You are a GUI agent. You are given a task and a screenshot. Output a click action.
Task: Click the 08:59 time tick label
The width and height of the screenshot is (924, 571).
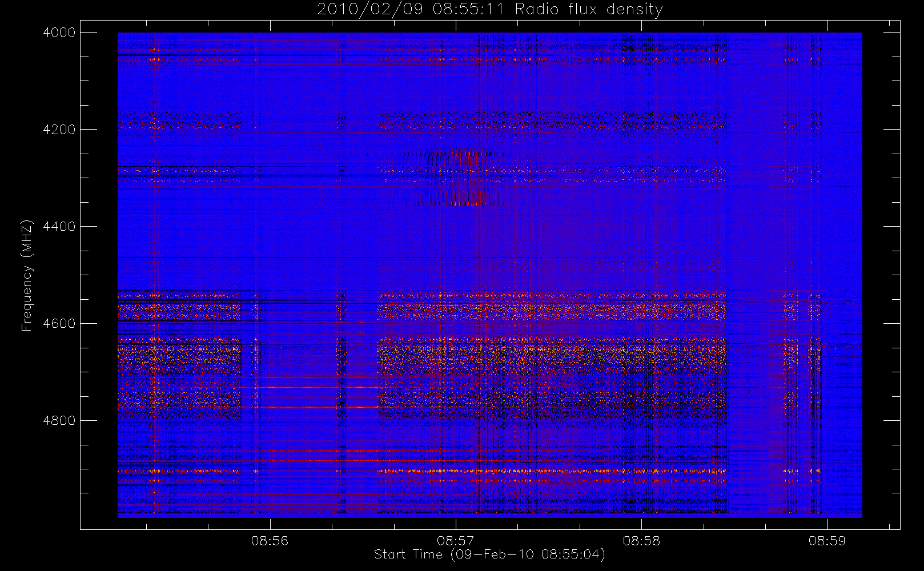827,541
